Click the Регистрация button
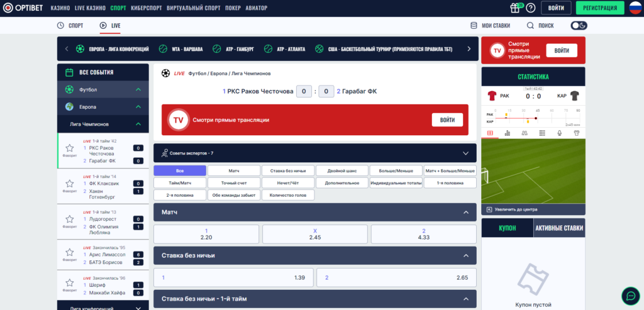This screenshot has width=644, height=310. (x=599, y=8)
